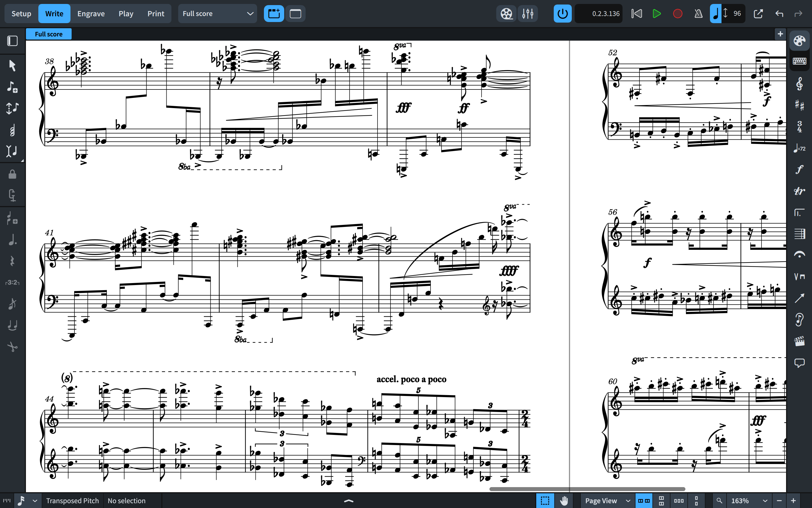Click the timecode display 0.2.3.136

point(598,14)
